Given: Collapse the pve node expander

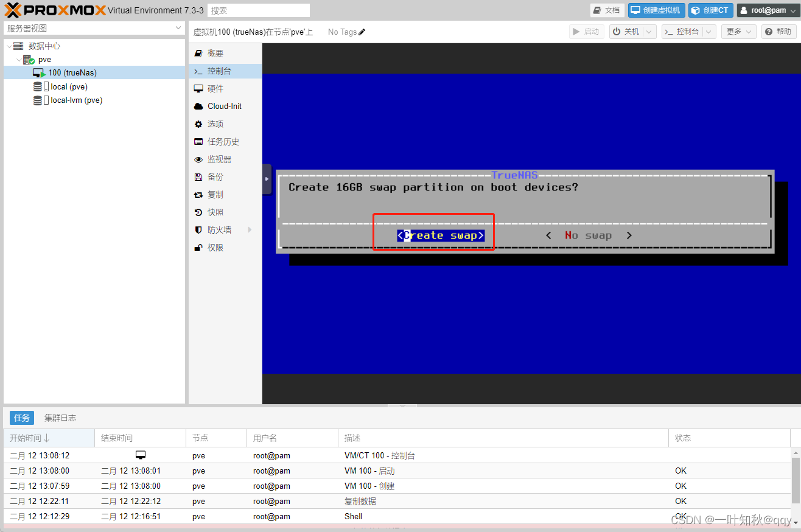Looking at the screenshot, I should [x=19, y=60].
